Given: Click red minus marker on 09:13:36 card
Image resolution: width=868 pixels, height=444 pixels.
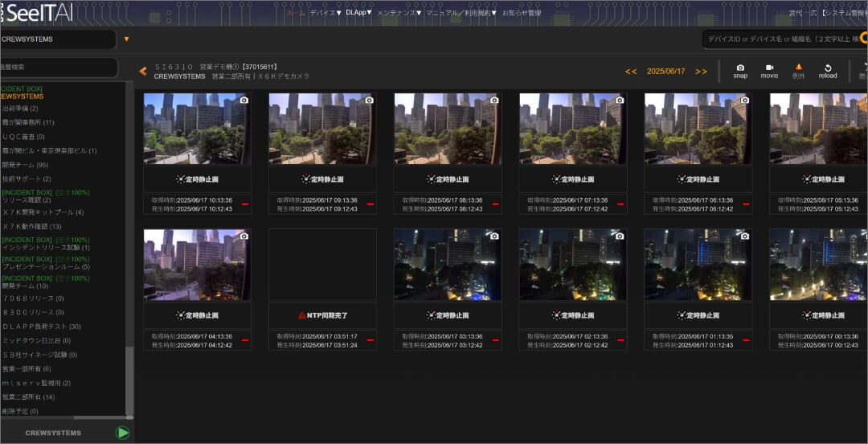Looking at the screenshot, I should pos(371,204).
